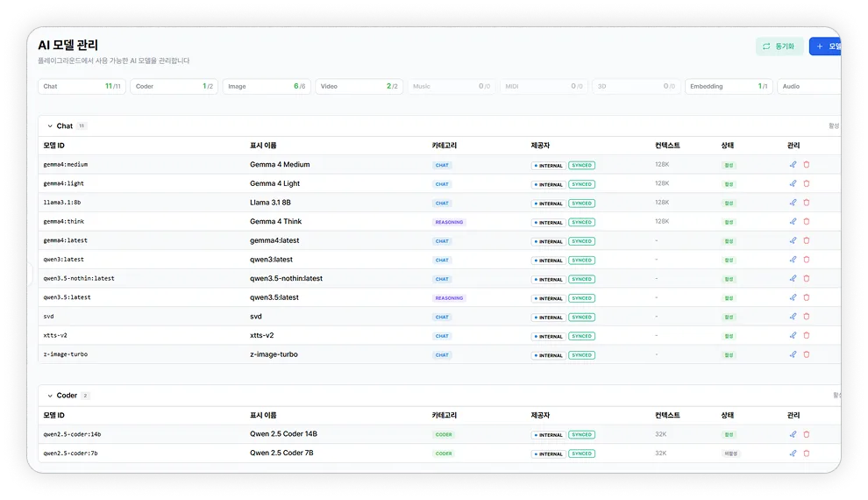This screenshot has height=500, width=868.
Task: Delete the xtts-v2 model
Action: 807,335
